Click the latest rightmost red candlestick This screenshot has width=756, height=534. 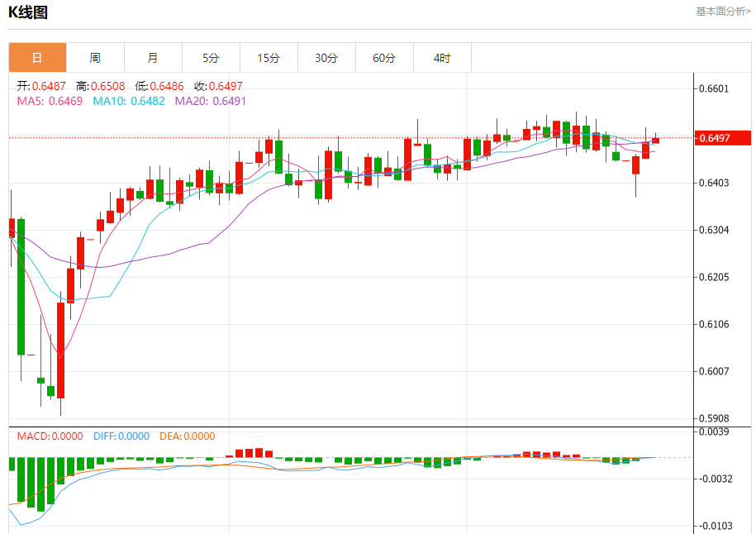[x=656, y=140]
